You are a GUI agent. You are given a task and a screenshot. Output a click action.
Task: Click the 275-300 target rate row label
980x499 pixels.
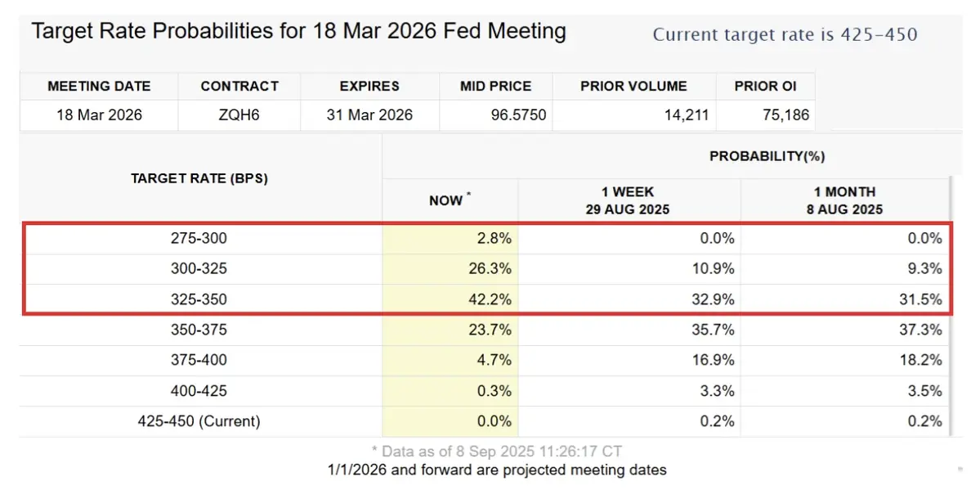(x=199, y=239)
